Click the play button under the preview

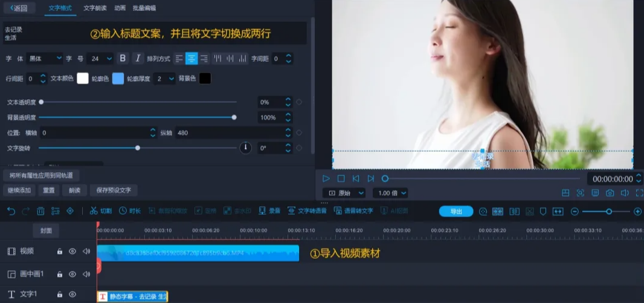pos(326,178)
